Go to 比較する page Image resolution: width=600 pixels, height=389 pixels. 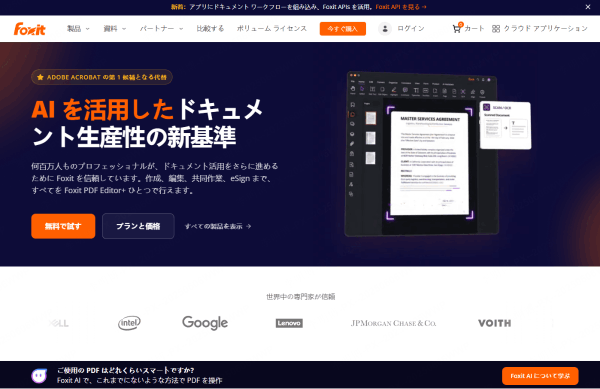[210, 29]
